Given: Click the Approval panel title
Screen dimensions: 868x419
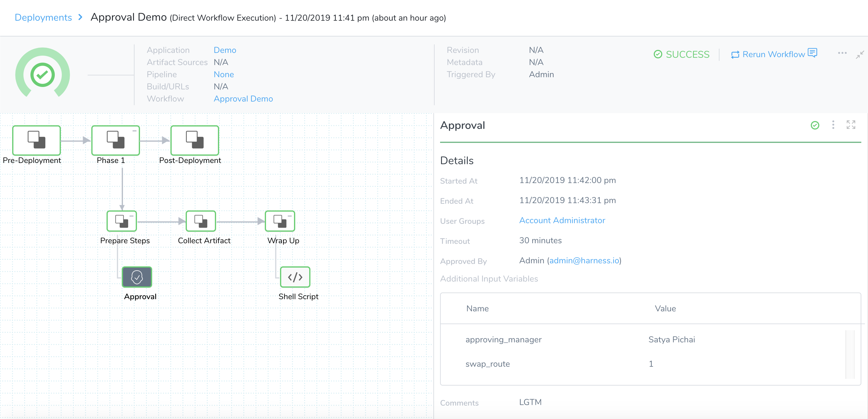Looking at the screenshot, I should pyautogui.click(x=462, y=126).
